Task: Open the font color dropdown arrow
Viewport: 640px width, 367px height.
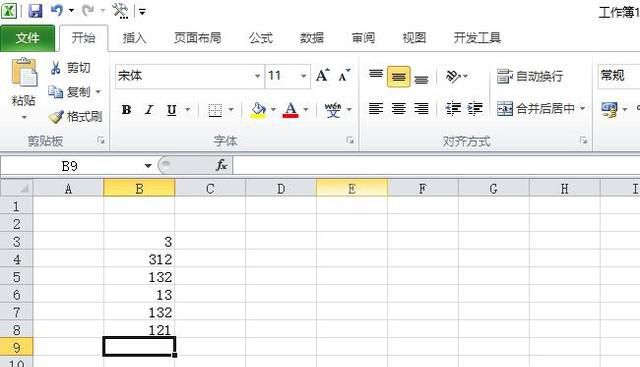Action: [306, 109]
